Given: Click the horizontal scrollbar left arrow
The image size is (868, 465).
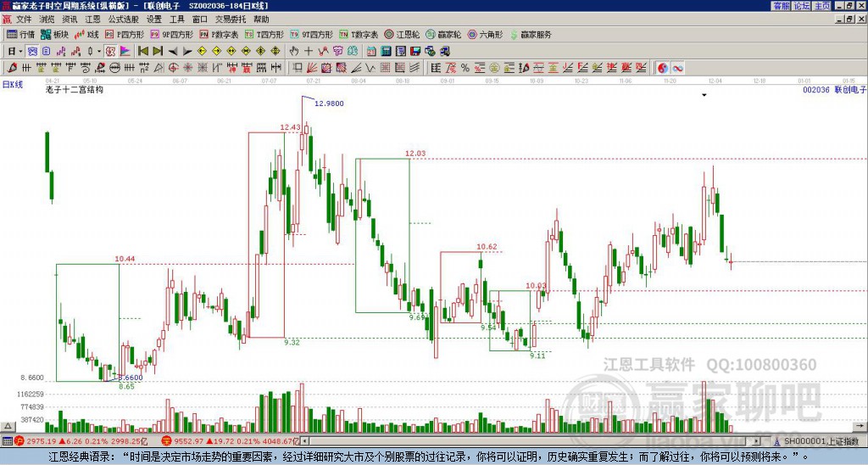Looking at the screenshot, I should tap(304, 441).
